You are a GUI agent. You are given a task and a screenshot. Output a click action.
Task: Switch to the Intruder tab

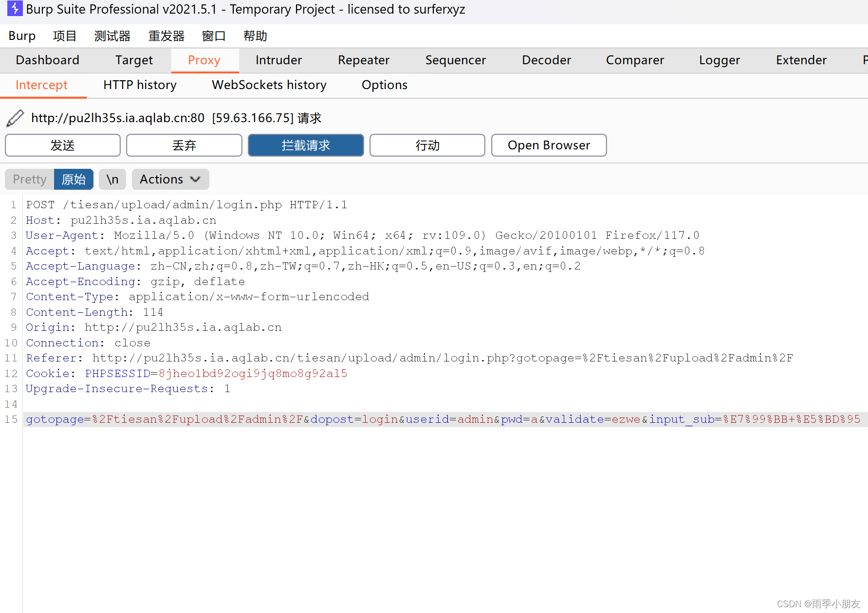278,60
